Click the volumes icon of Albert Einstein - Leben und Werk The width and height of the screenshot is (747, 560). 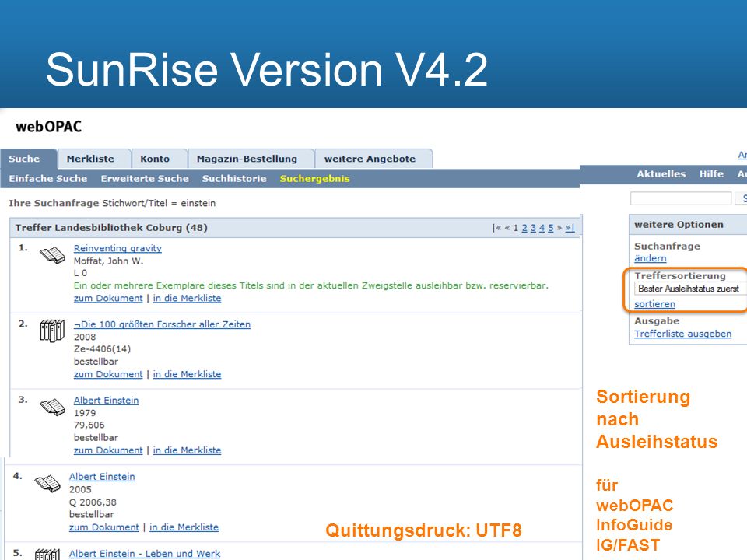click(47, 555)
